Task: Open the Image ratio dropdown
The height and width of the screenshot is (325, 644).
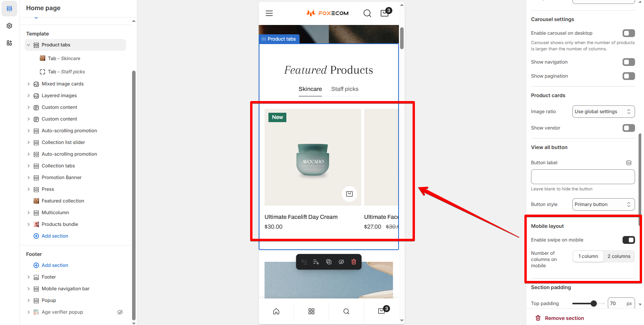Action: click(603, 112)
